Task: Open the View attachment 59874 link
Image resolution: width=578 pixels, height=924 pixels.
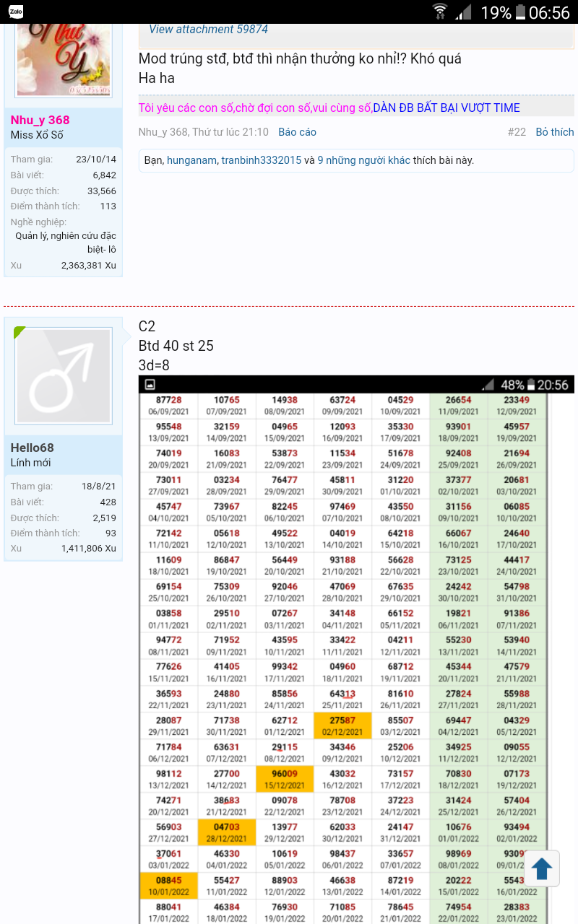Action: (x=208, y=29)
